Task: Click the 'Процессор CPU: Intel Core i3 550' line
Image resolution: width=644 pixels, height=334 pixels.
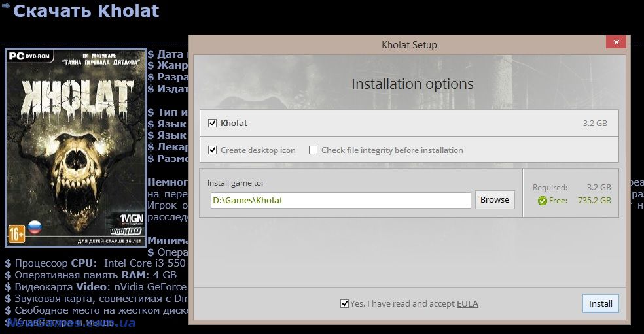Action: point(96,263)
